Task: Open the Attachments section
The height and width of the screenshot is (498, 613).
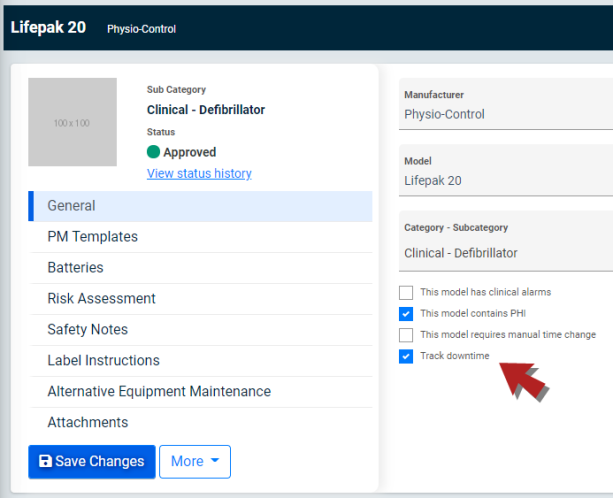Action: (x=201, y=422)
